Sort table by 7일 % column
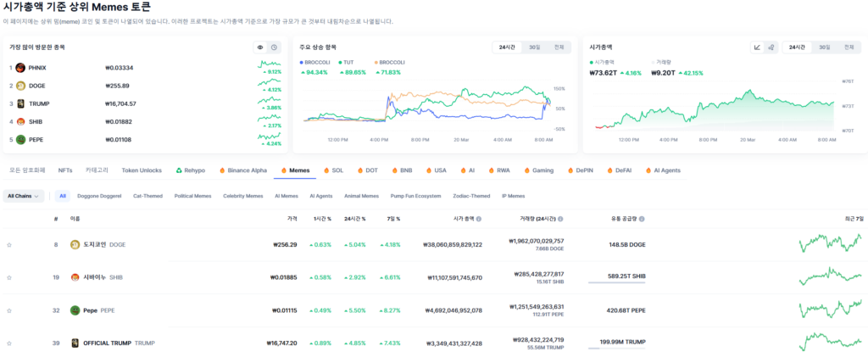This screenshot has width=868, height=357. pyautogui.click(x=393, y=219)
